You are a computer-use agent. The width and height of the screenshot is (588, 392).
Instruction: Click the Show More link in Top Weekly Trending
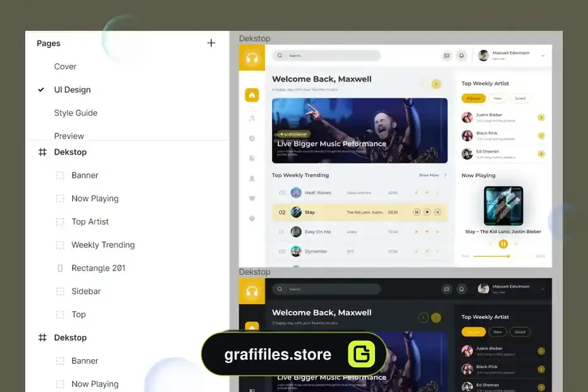tap(429, 175)
